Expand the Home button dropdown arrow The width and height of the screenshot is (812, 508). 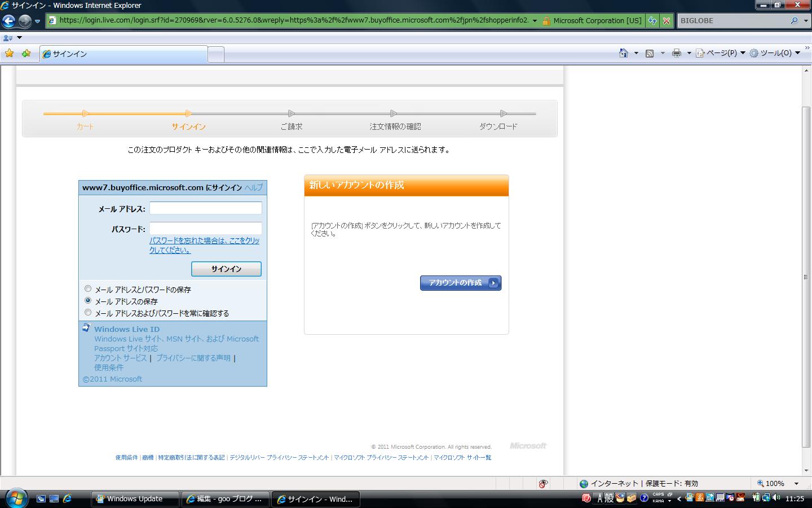click(x=636, y=53)
